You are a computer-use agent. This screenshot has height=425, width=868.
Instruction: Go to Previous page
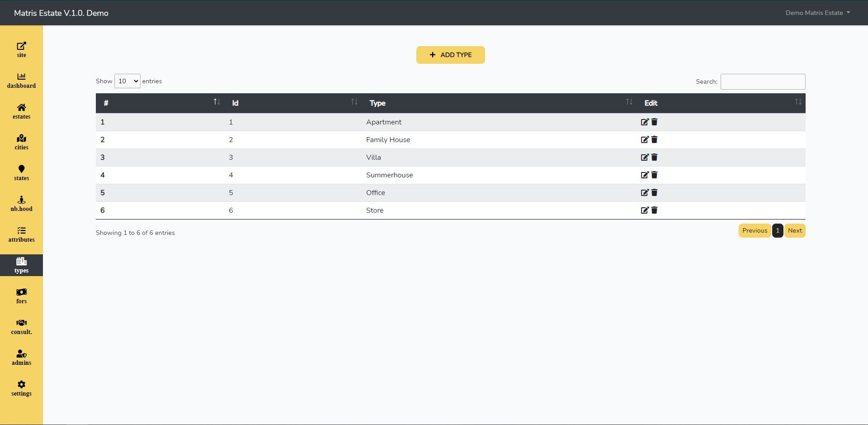755,230
